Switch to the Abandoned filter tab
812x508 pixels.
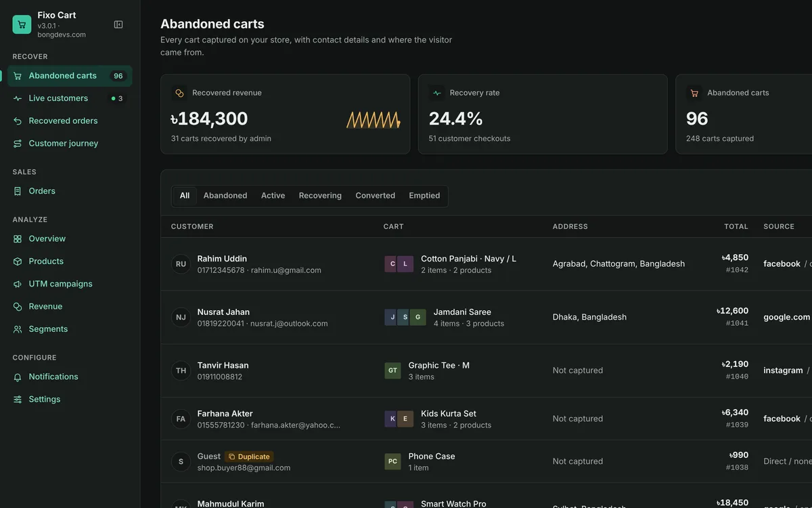pos(225,196)
